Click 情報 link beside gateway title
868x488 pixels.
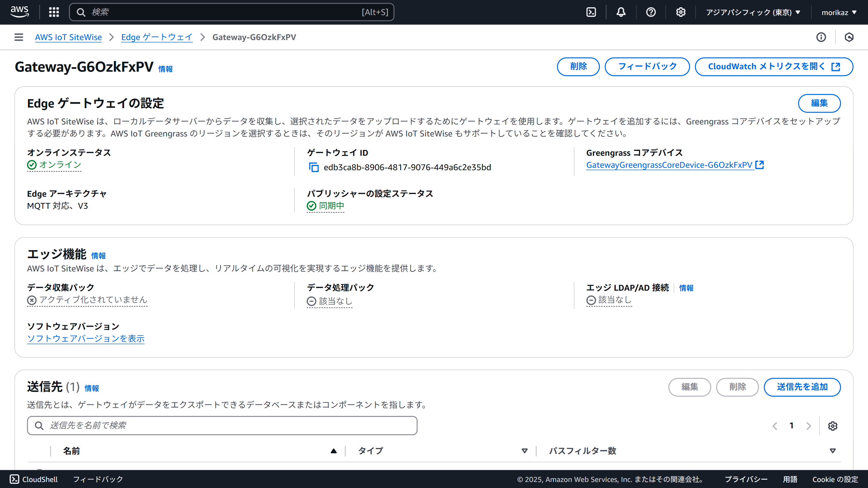coord(165,69)
